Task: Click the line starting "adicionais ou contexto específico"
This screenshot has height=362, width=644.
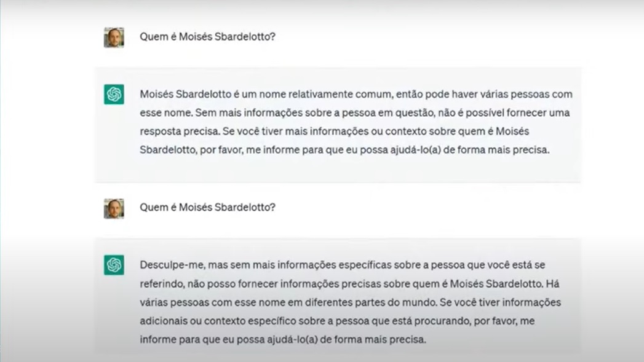Action: coord(337,321)
